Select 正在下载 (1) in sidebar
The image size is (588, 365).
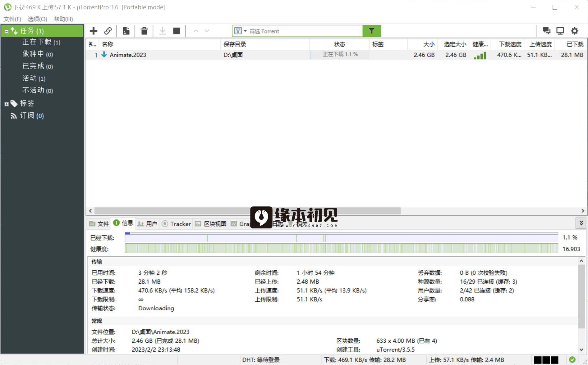pos(41,42)
